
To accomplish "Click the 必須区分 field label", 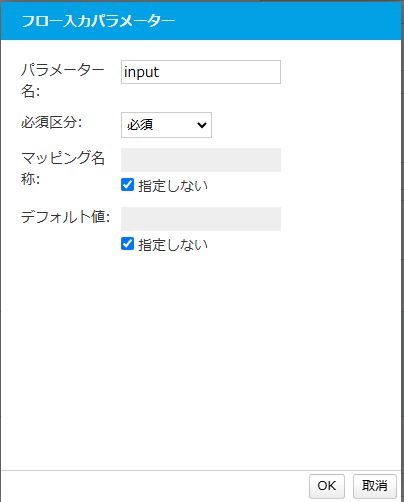I will coord(52,123).
